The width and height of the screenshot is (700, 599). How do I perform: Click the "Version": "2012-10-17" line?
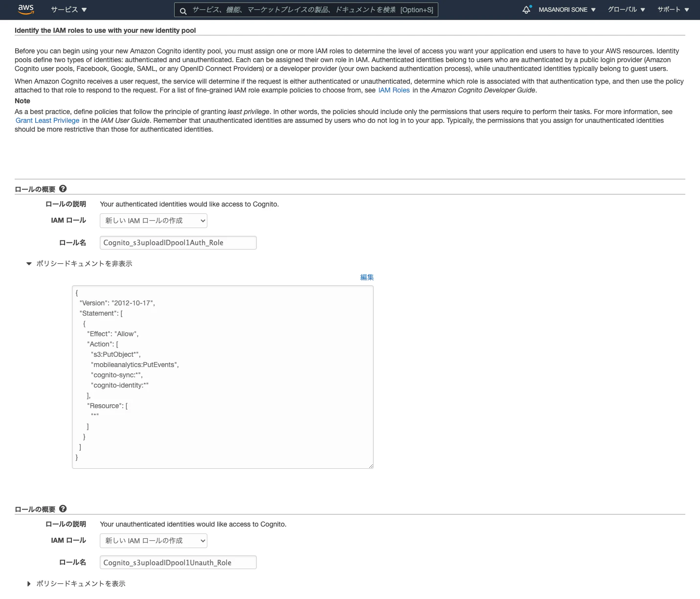117,303
